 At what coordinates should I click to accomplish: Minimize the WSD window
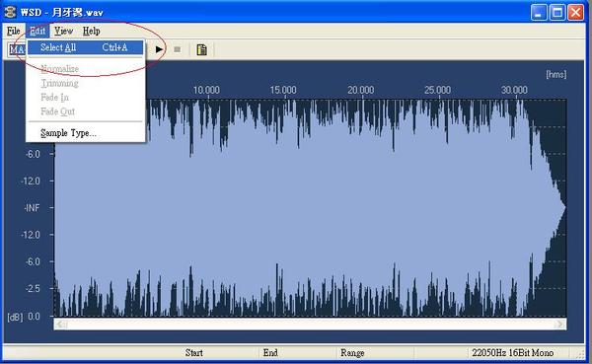pyautogui.click(x=539, y=12)
